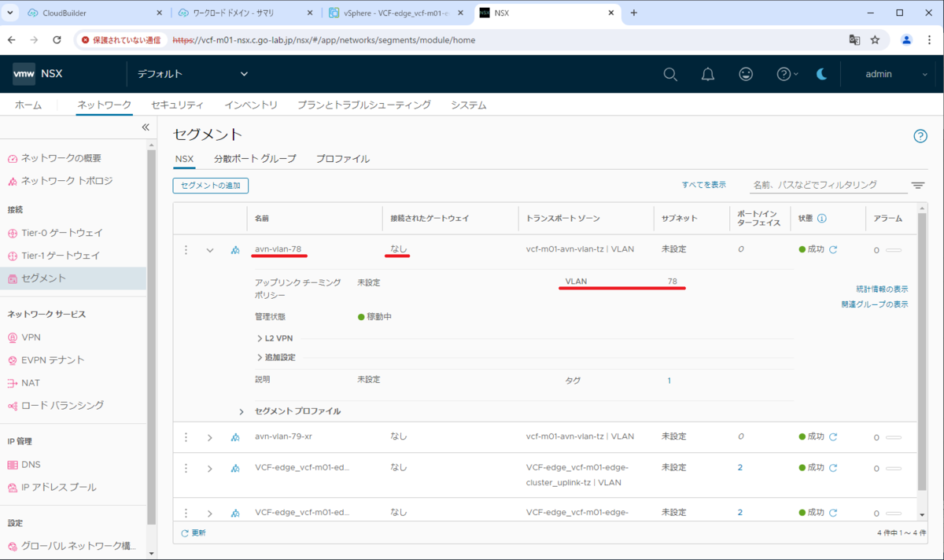Open actions menu for cluster_uplink-tz segment row
Viewport: 944px width, 560px height.
[x=186, y=468]
